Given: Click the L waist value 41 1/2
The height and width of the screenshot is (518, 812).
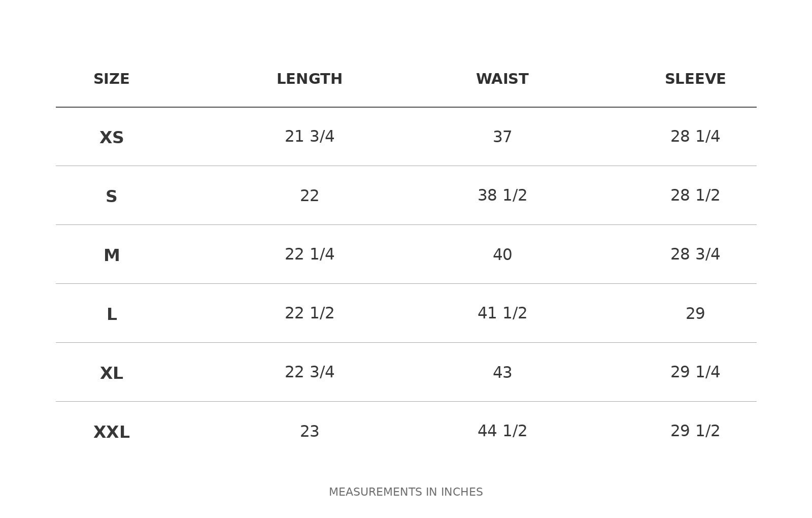Looking at the screenshot, I should (502, 313).
